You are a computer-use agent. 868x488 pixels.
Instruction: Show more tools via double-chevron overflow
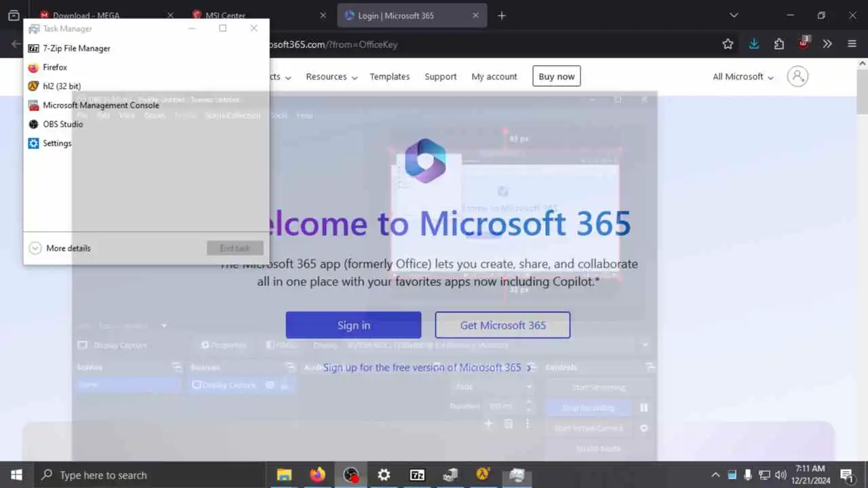[x=827, y=44]
